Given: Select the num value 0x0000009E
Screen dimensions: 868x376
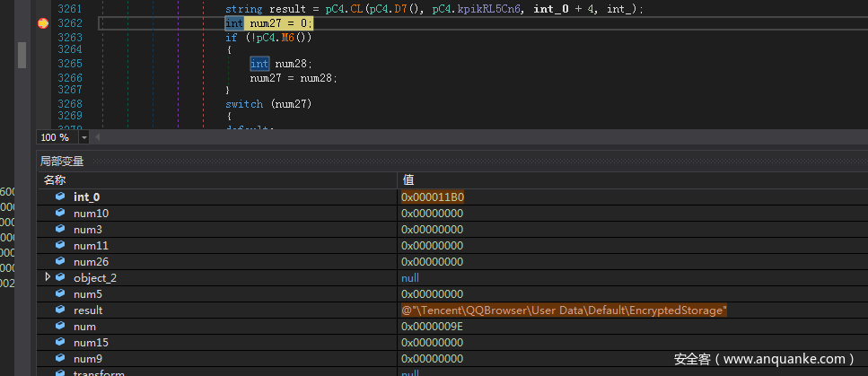Looking at the screenshot, I should click(x=433, y=327).
